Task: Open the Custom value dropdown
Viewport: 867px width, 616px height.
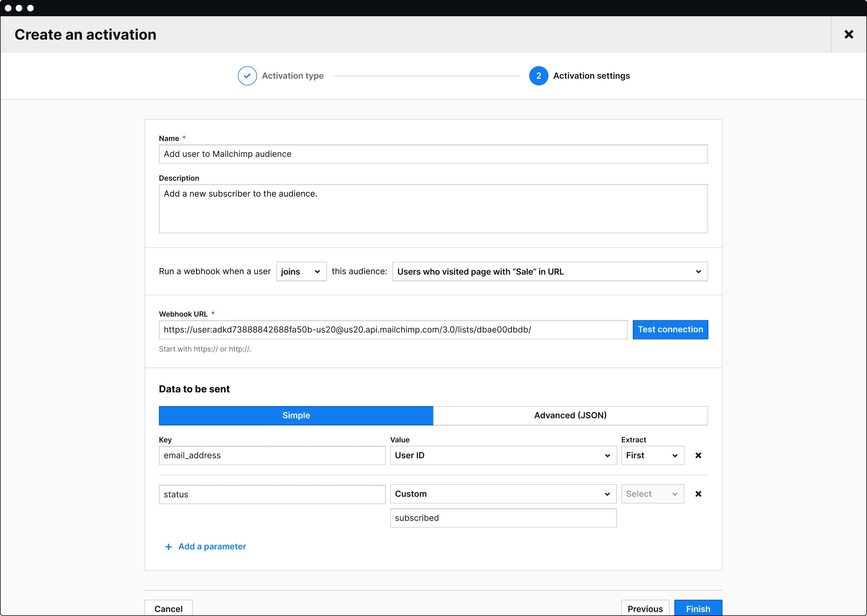Action: 502,494
